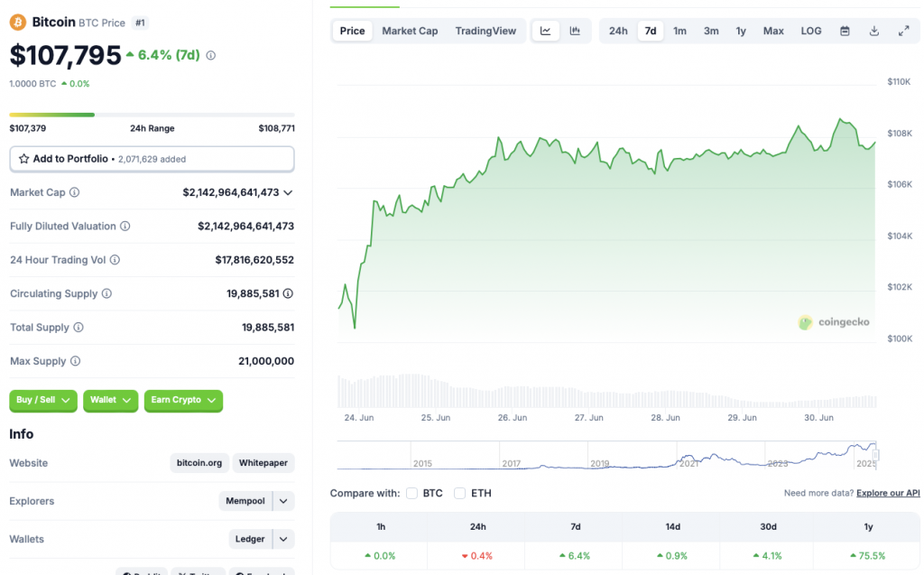
Task: Click the orange Bitcoin logo icon
Action: [x=18, y=23]
